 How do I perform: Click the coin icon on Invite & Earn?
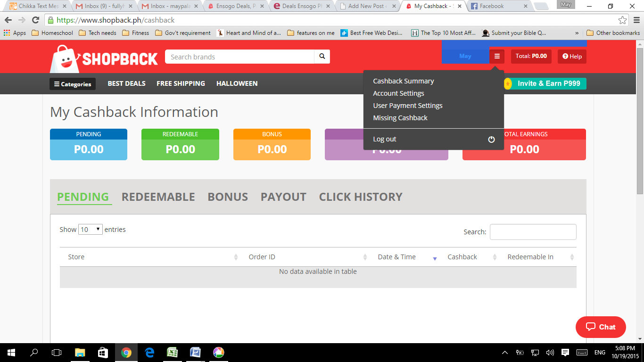[x=509, y=83]
